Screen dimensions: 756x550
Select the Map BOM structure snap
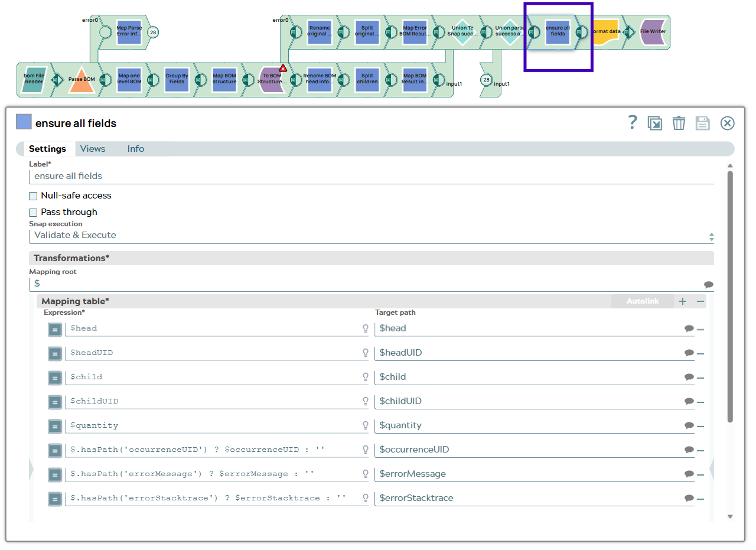tap(224, 79)
